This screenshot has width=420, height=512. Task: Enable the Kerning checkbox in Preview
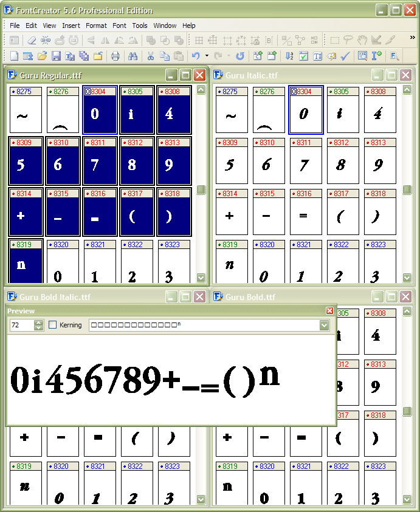click(53, 324)
